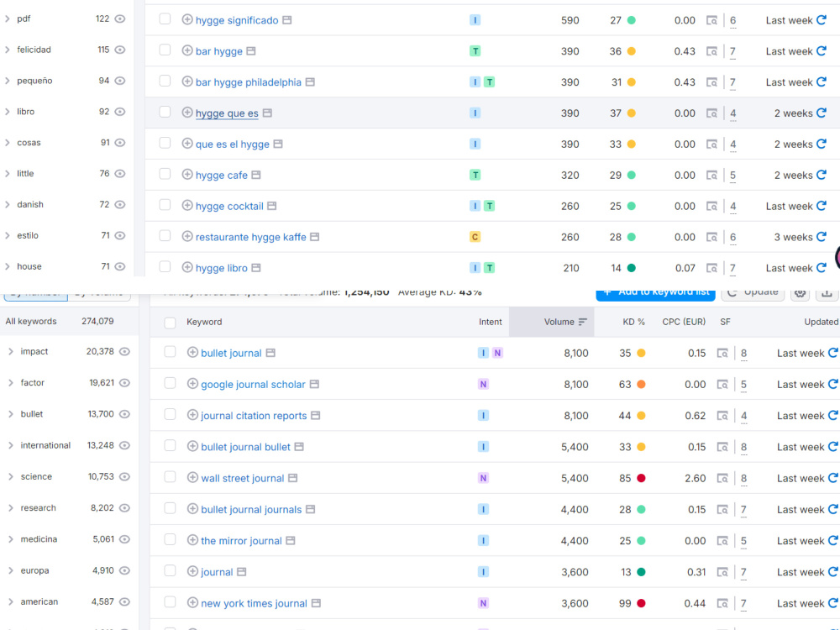
Task: Tick checkbox for 'hygge significado' row
Action: click(165, 19)
